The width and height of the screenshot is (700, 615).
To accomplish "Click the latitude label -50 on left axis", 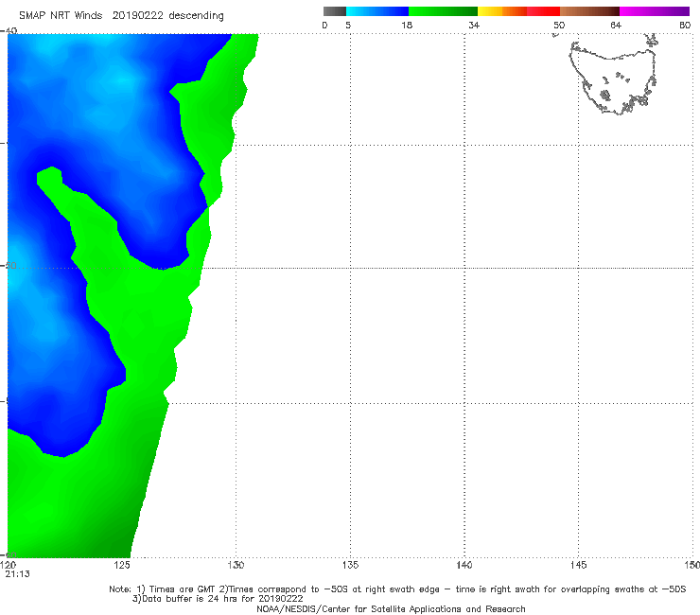I will coord(9,266).
